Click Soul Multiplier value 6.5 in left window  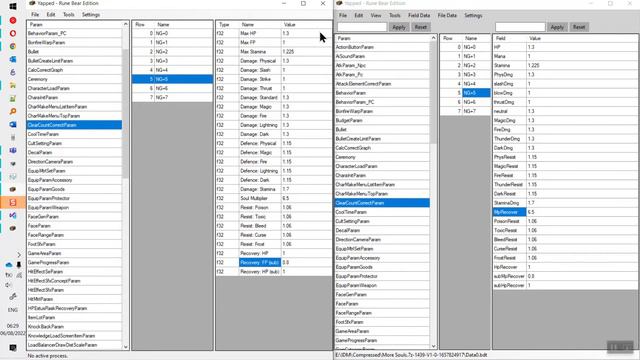tap(306, 198)
